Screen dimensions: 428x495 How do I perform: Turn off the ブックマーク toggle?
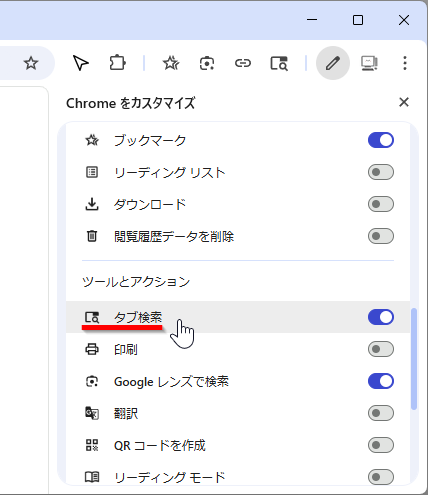(381, 140)
